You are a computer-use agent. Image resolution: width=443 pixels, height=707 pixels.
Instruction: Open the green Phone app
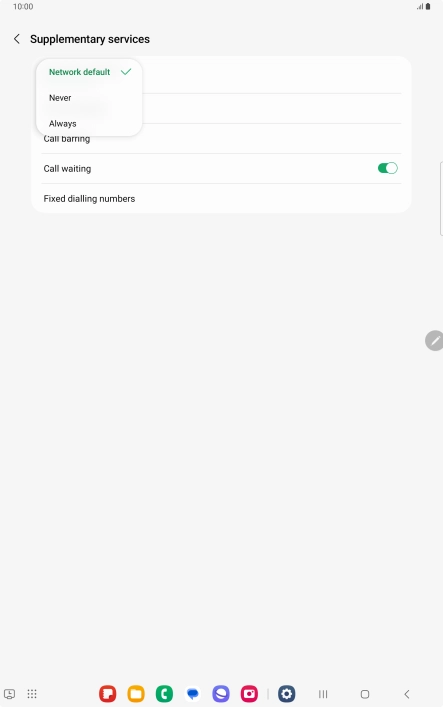click(164, 693)
